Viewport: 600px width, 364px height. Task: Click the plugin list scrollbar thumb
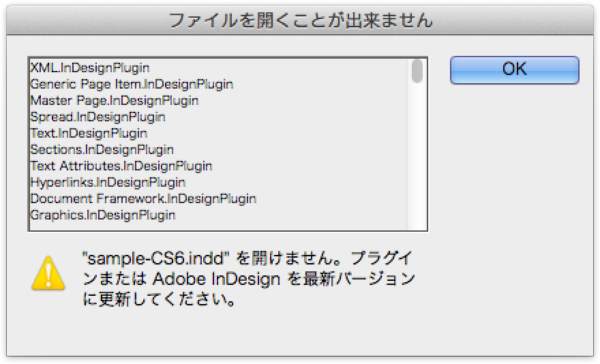417,71
